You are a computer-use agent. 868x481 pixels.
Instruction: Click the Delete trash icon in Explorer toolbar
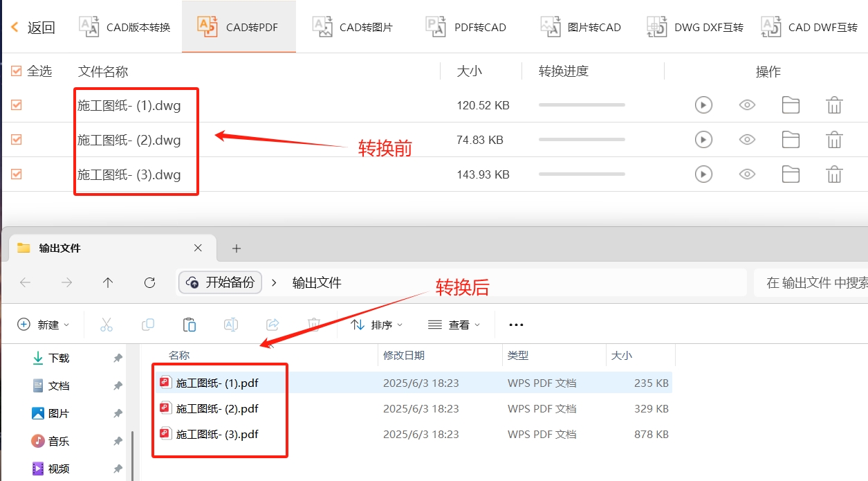(x=313, y=325)
